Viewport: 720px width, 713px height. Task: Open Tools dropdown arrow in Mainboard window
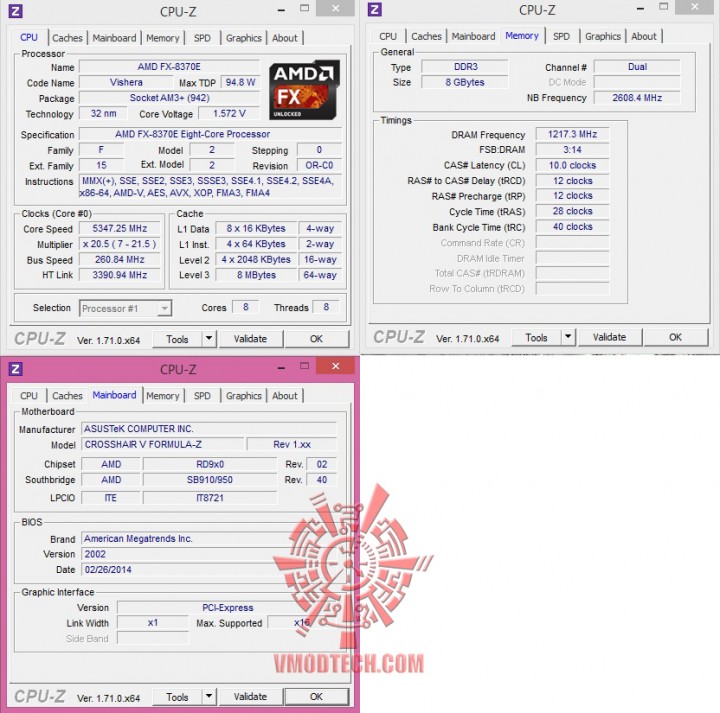pyautogui.click(x=209, y=696)
